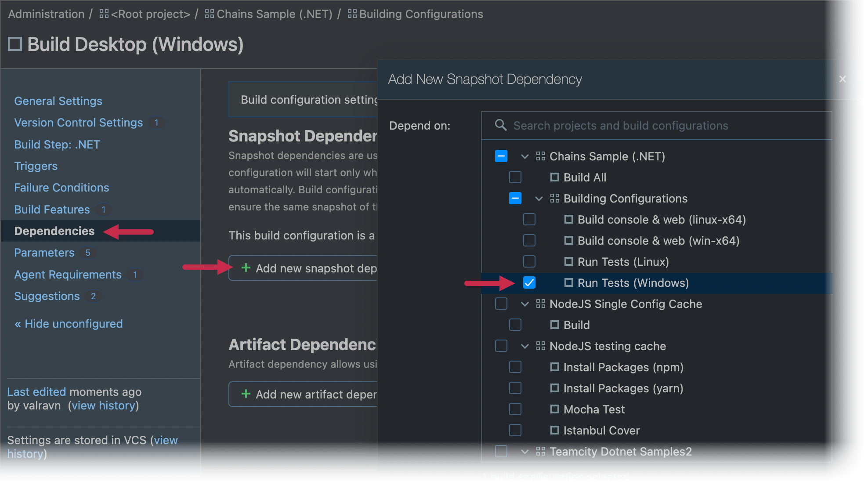Expand the NodeJS Single Config Cache tree
Image resolution: width=868 pixels, height=485 pixels.
coord(524,304)
